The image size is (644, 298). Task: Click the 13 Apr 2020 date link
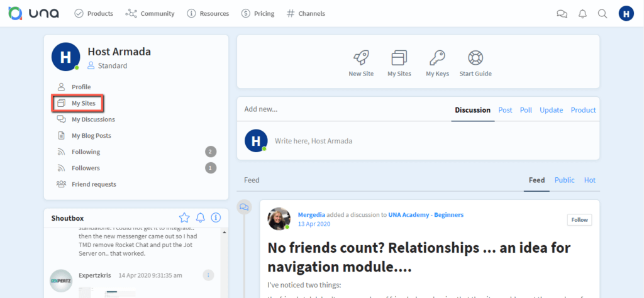coord(314,224)
